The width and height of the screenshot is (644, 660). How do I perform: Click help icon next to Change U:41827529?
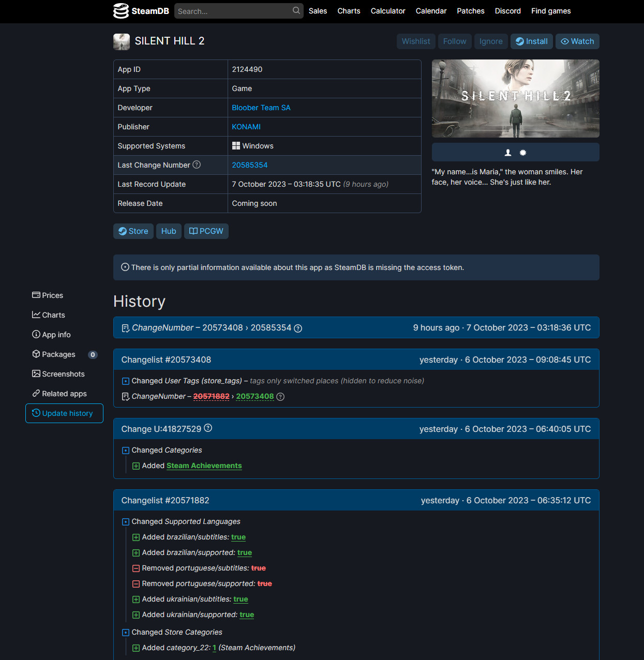tap(208, 428)
